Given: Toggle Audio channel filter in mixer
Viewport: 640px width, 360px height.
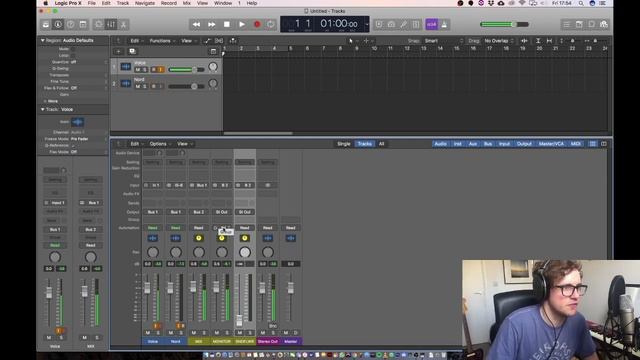Looking at the screenshot, I should [440, 144].
